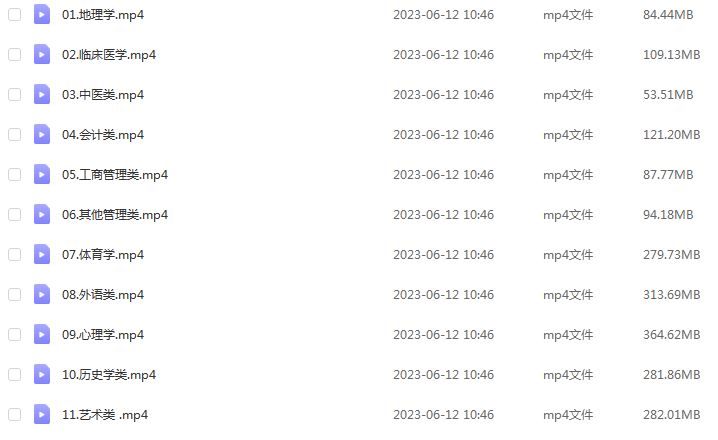Viewport: 718px width, 440px height.
Task: Click file name 02.临床医学.mp4
Action: click(x=109, y=54)
